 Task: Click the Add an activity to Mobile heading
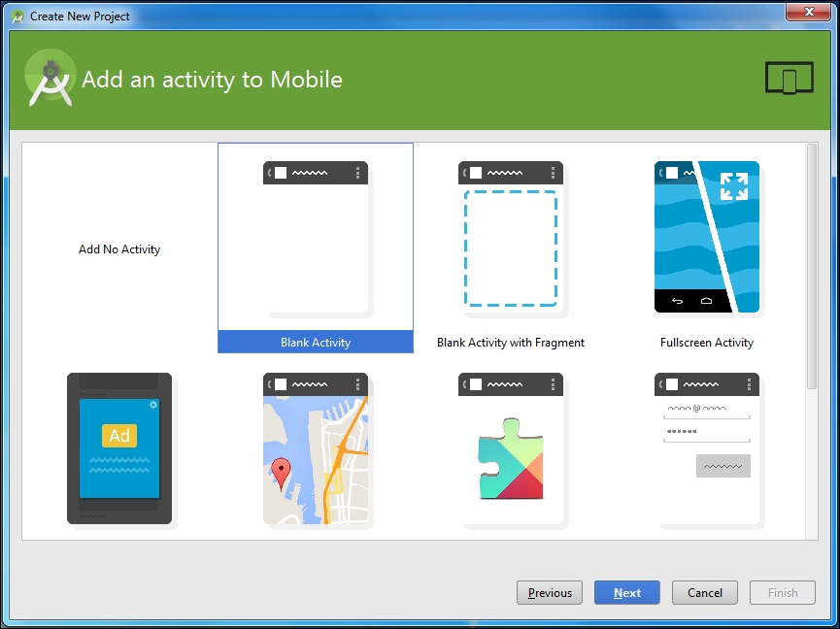click(212, 80)
